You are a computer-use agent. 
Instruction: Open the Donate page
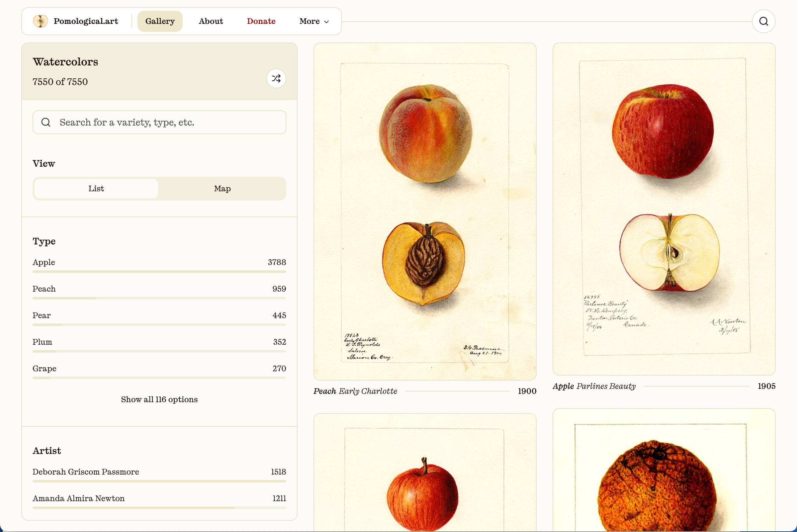[261, 21]
